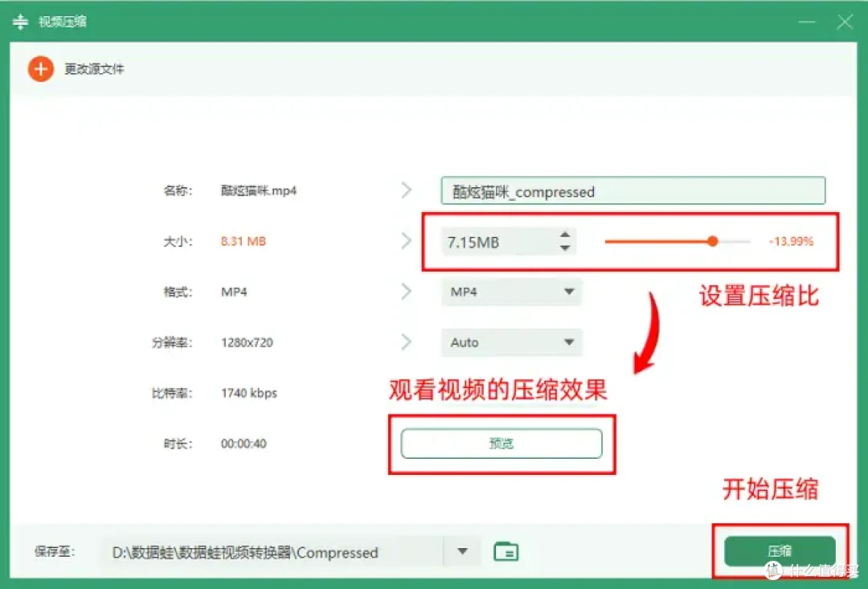Click the -13.99% compression percentage
This screenshot has height=589, width=868.
click(791, 241)
